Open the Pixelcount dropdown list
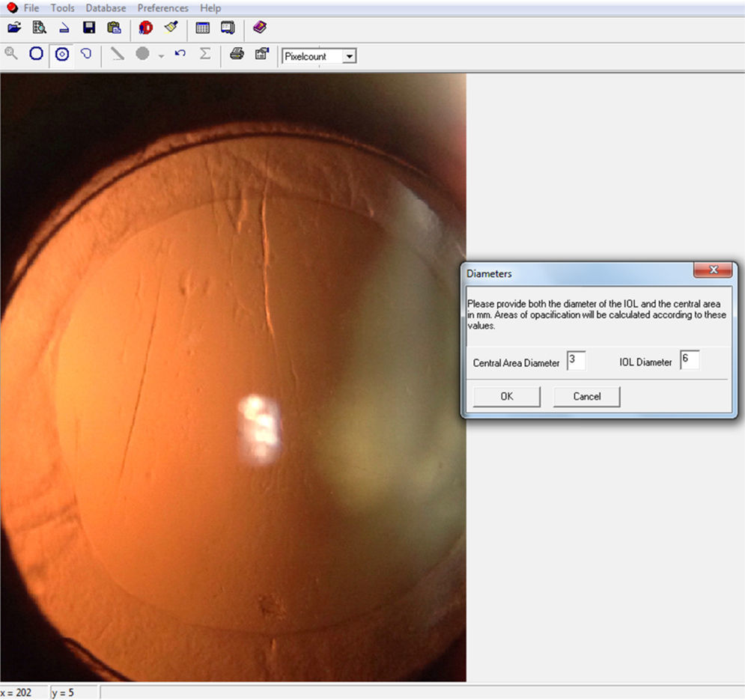This screenshot has width=745, height=700. [349, 57]
